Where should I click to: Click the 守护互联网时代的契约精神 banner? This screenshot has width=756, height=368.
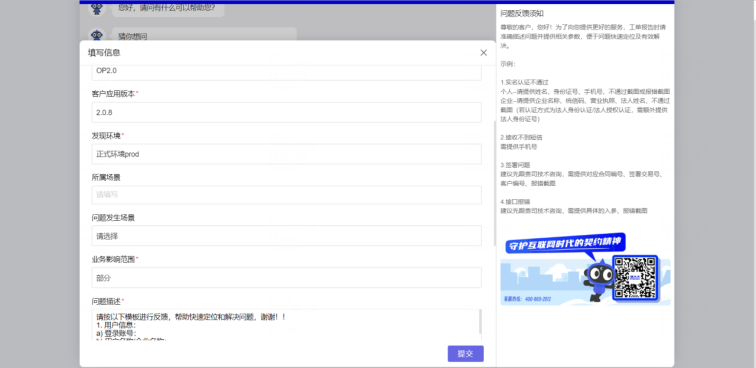pyautogui.click(x=565, y=244)
